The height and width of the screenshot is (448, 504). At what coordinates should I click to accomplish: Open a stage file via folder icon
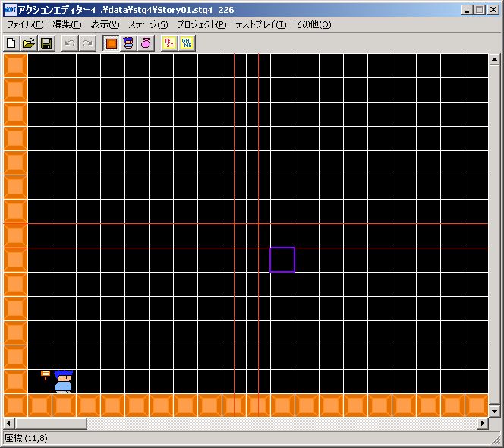point(29,43)
